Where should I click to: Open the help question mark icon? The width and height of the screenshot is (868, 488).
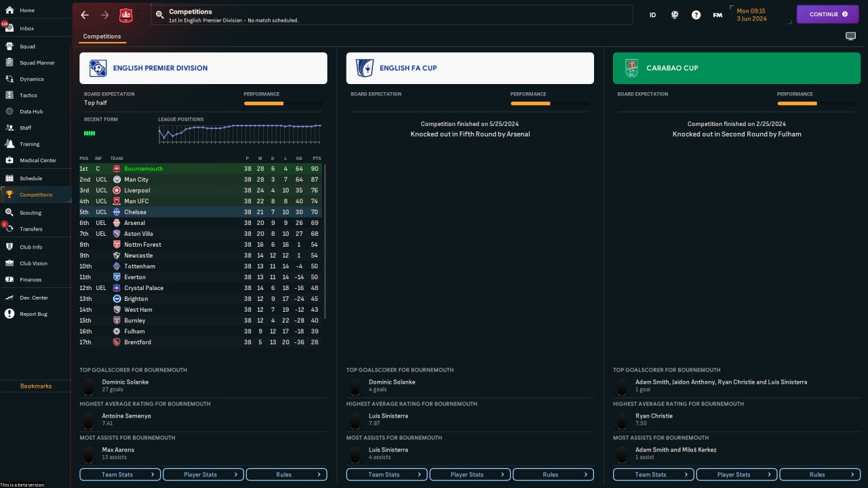(x=696, y=15)
